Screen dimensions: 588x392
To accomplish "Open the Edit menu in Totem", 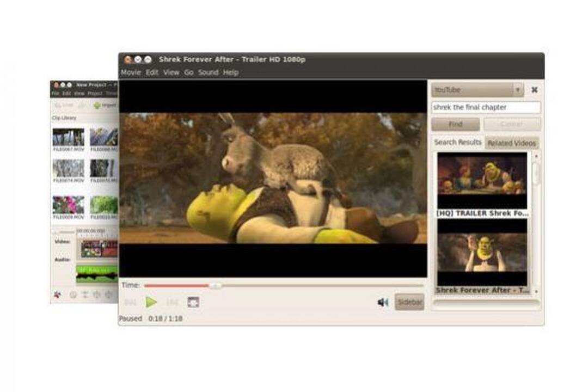I will coord(152,72).
